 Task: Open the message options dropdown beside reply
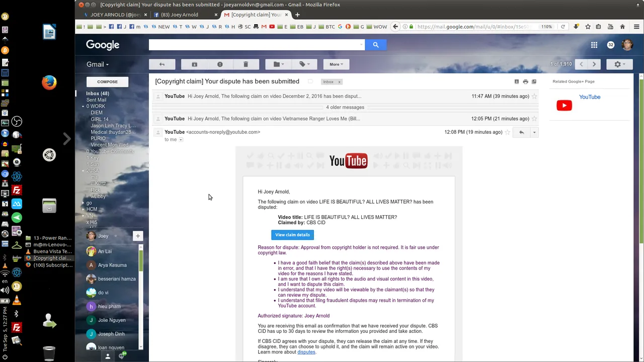point(534,132)
